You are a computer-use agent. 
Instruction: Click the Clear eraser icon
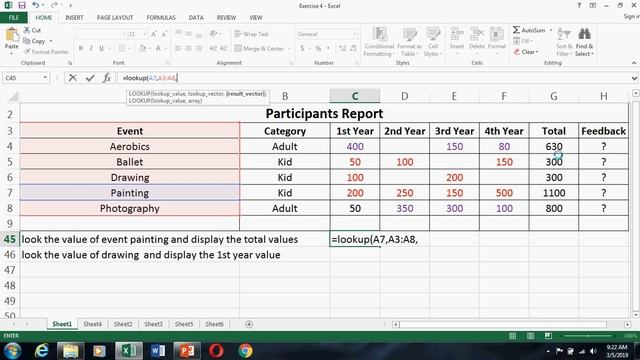pyautogui.click(x=517, y=52)
